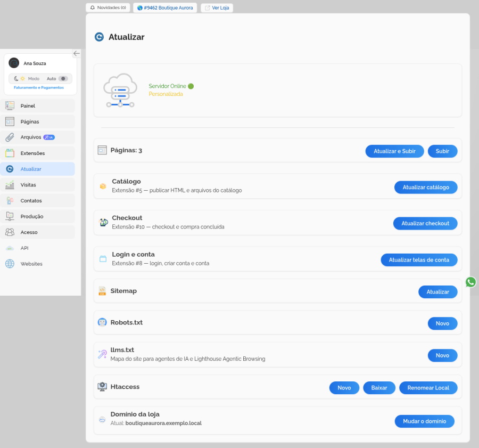Collapse the sidebar with the back arrow
Screen dimensions: 479x448
click(76, 53)
